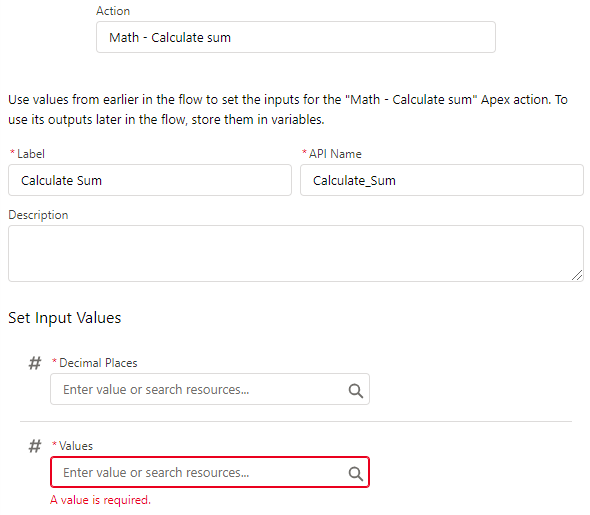
Task: Click the Action caption above the combobox
Action: point(113,11)
